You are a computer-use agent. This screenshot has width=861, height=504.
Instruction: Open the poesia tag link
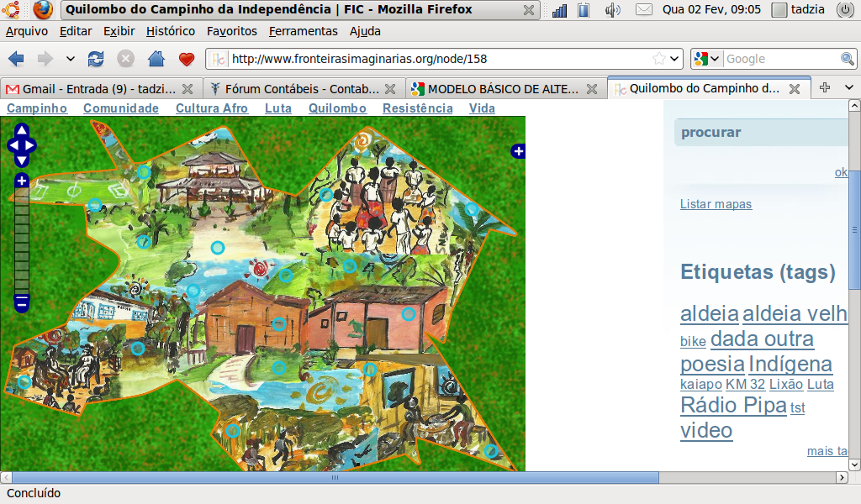pos(712,365)
